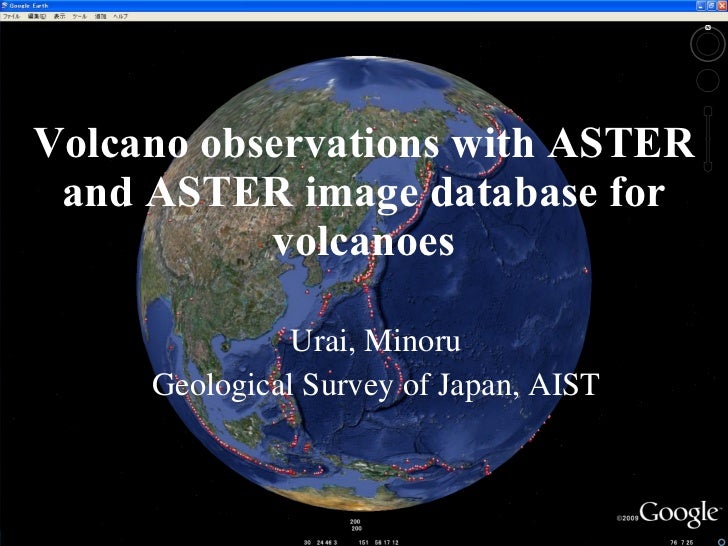Open the ツール (Tools) menu
Screen dimensions: 728x546
[79, 16]
